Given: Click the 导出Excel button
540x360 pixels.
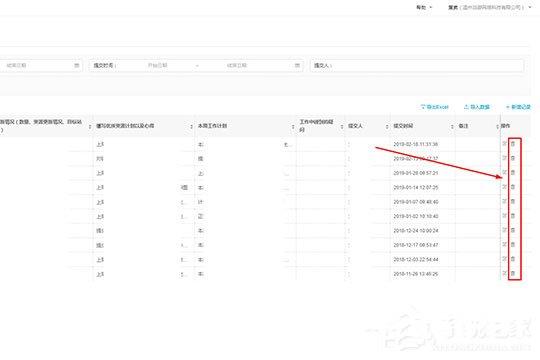Looking at the screenshot, I should point(435,107).
